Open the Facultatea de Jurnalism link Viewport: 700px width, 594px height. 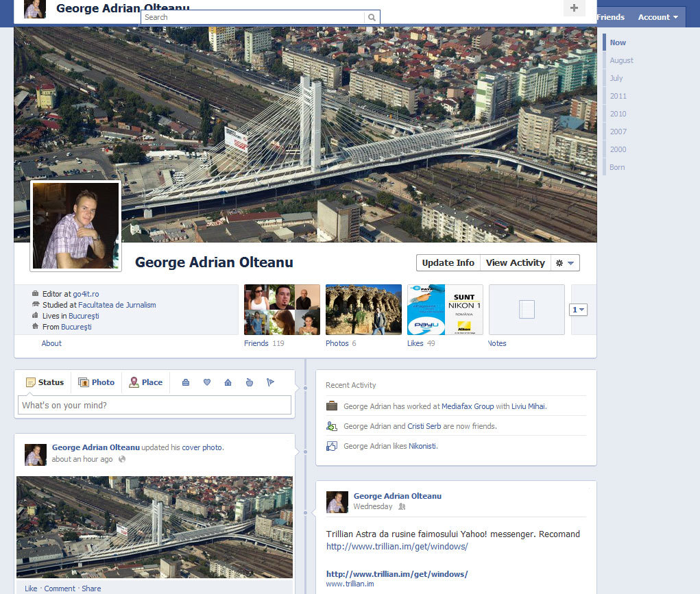coord(117,306)
